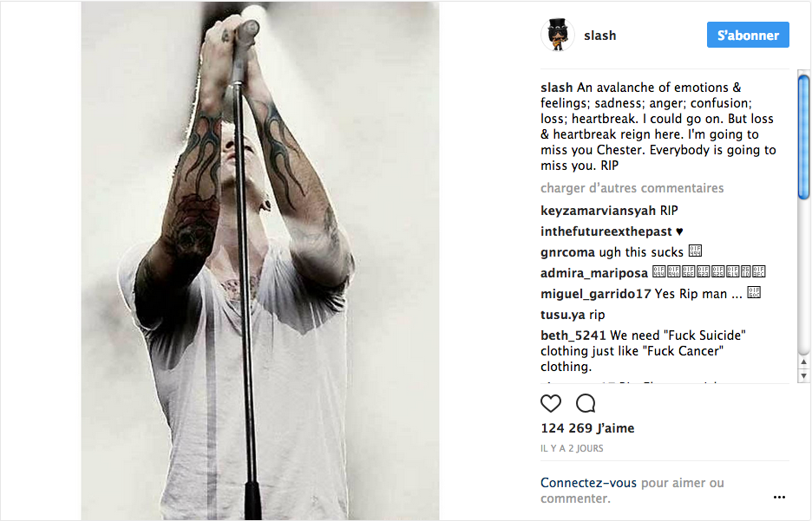Click the scrollbar up arrow
The image size is (812, 521).
click(803, 361)
